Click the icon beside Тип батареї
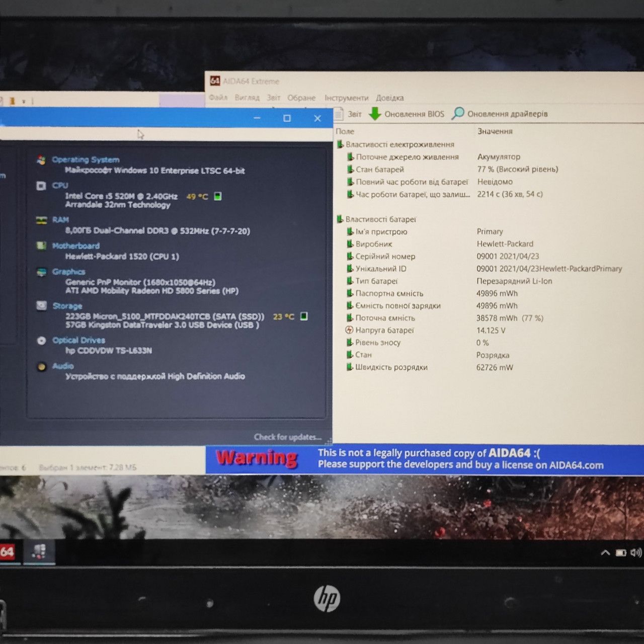 (x=350, y=281)
